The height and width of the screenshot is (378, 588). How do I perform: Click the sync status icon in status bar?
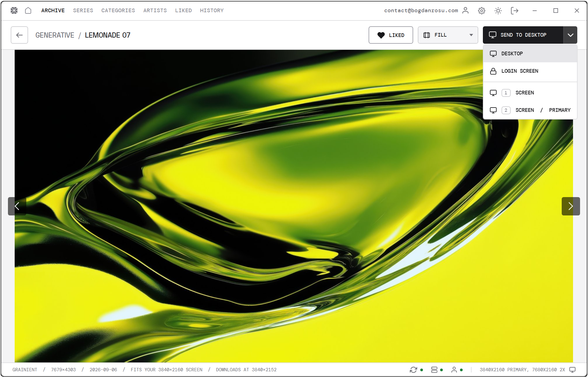tap(413, 370)
